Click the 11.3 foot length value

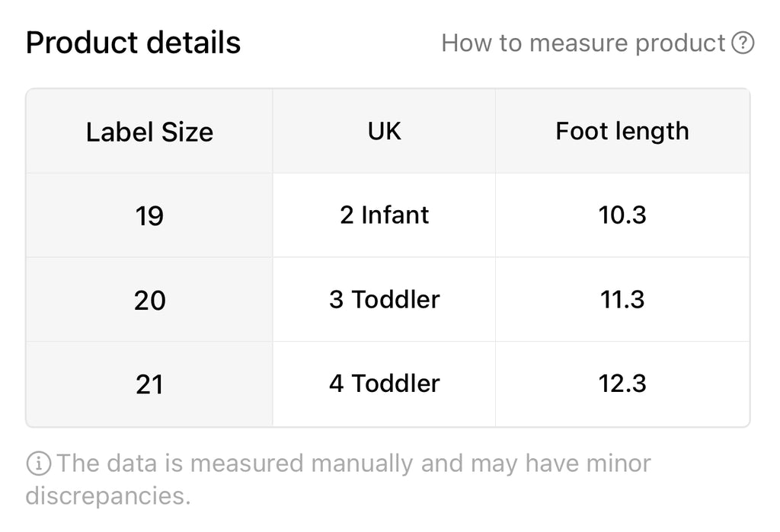pyautogui.click(x=622, y=300)
